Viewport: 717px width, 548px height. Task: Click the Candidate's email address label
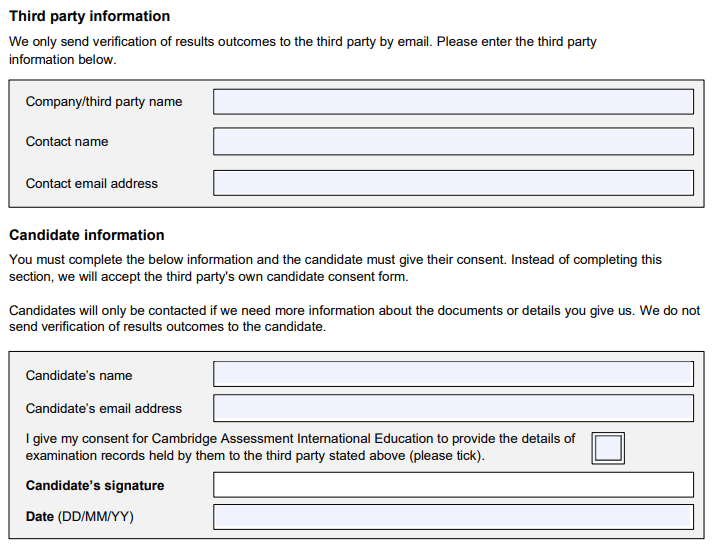104,408
